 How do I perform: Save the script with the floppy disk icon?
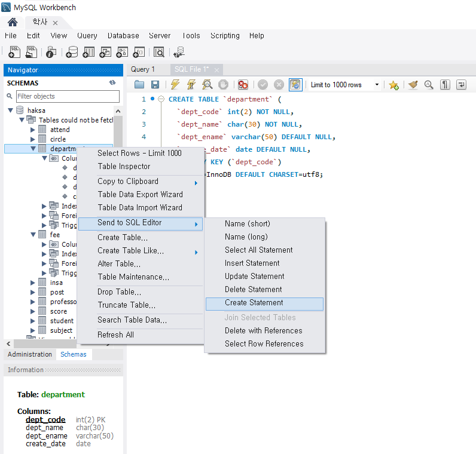tap(155, 84)
